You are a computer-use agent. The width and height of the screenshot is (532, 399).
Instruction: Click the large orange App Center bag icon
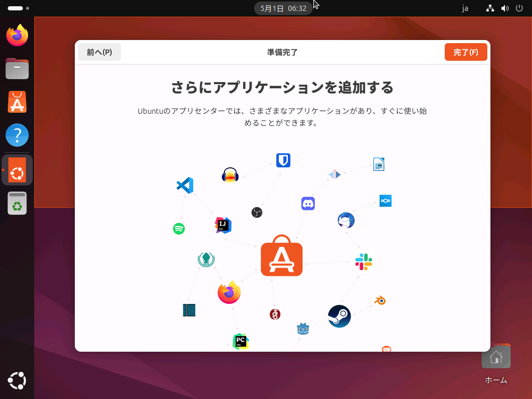[282, 256]
